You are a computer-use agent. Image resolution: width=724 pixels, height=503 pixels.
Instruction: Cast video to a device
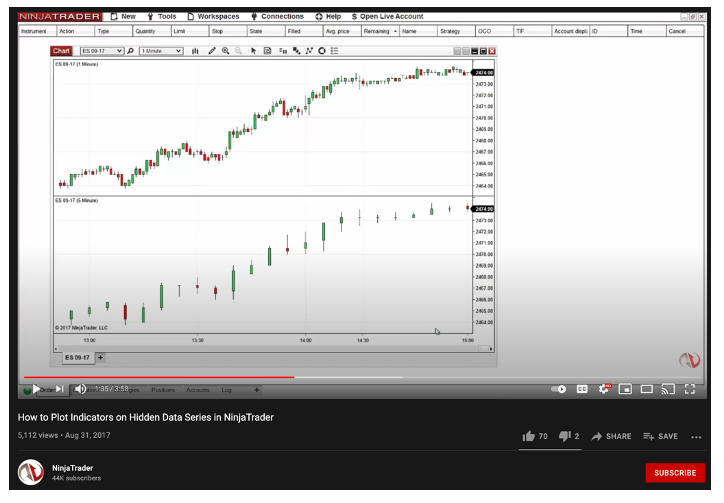pyautogui.click(x=668, y=389)
